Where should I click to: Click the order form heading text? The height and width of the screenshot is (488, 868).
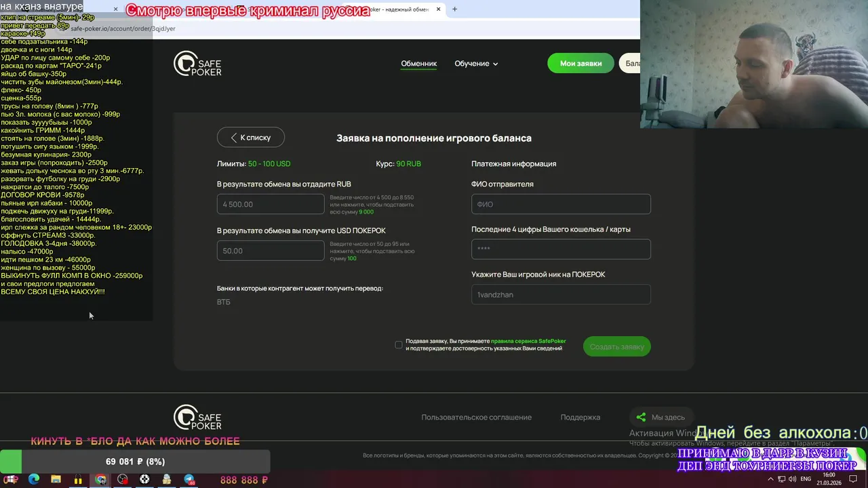(x=434, y=138)
